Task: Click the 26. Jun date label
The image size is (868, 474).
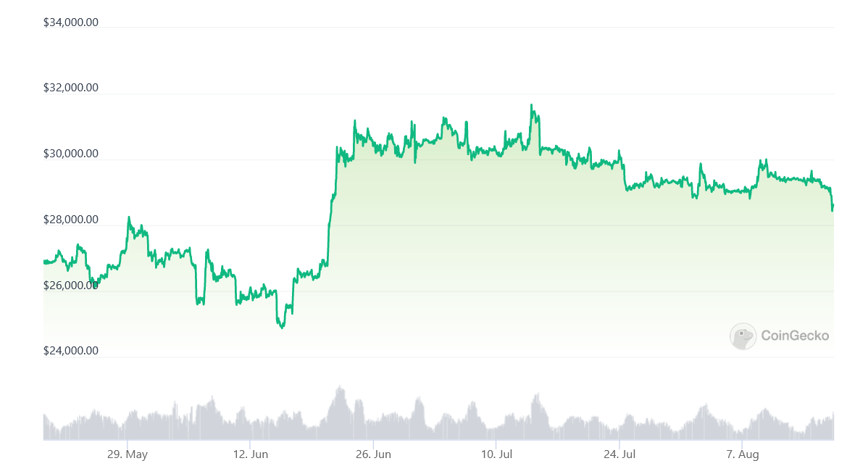Action: [x=372, y=454]
